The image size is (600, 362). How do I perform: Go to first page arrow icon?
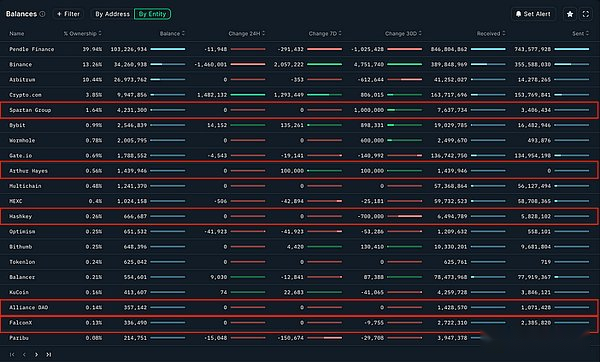click(x=12, y=354)
